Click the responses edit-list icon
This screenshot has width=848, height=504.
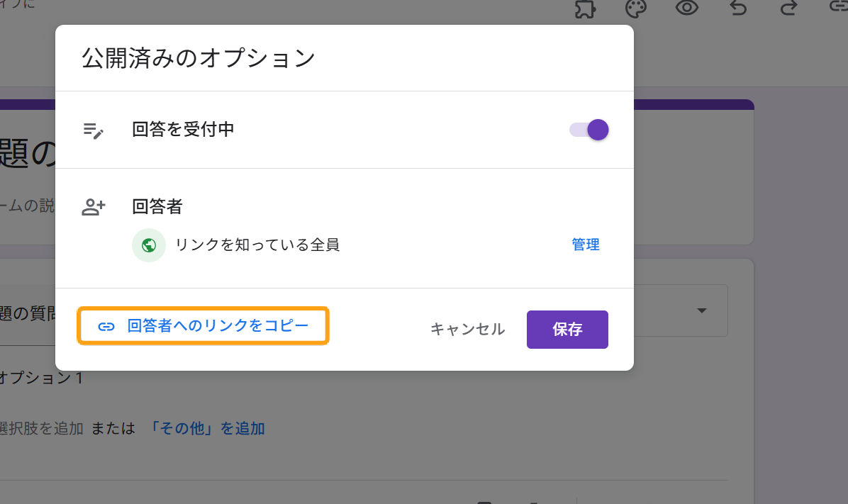94,130
